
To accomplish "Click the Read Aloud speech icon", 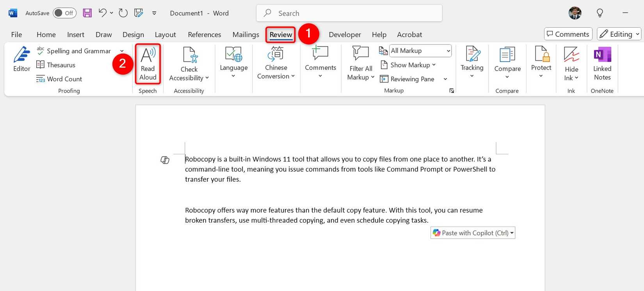I will 148,63.
